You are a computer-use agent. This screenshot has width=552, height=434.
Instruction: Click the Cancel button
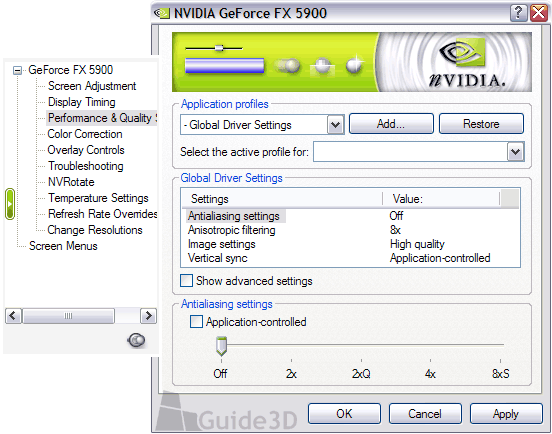pyautogui.click(x=425, y=414)
